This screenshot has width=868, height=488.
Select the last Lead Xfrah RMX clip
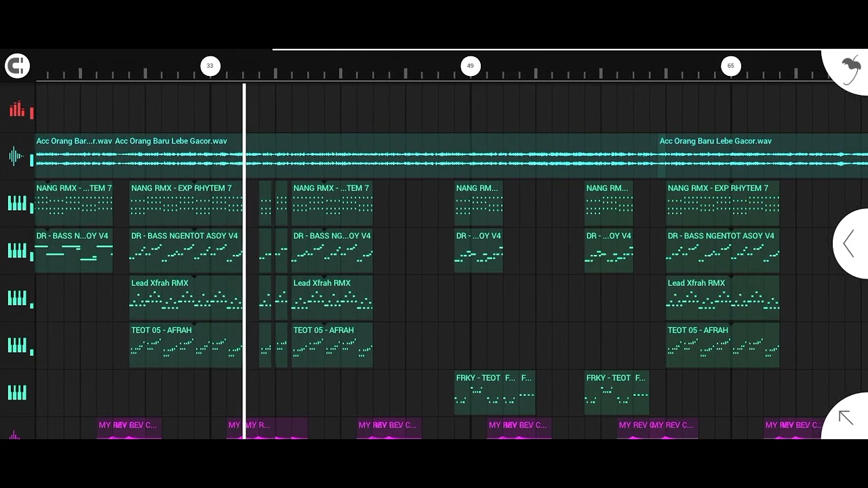723,298
